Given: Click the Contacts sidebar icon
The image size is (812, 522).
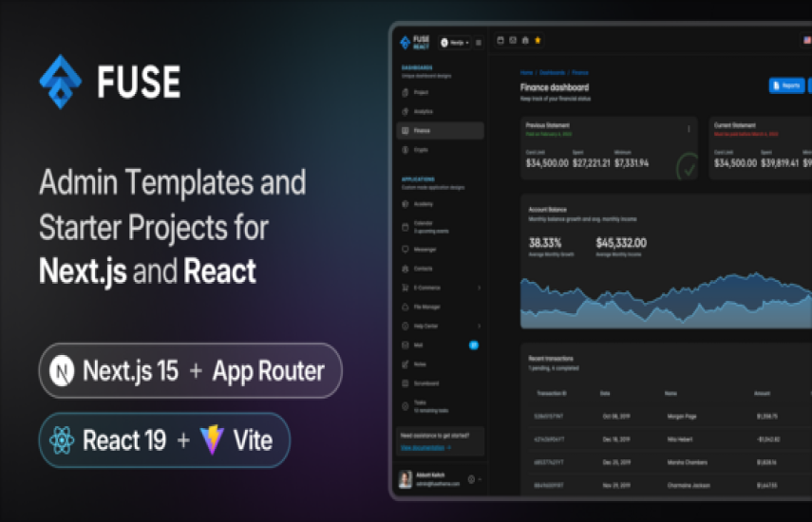Looking at the screenshot, I should tap(405, 269).
